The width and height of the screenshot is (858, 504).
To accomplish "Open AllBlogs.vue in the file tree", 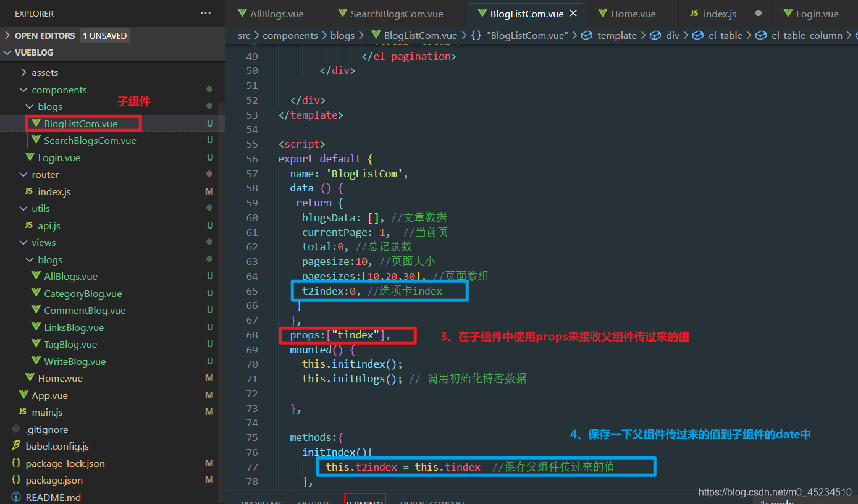I will coord(70,276).
